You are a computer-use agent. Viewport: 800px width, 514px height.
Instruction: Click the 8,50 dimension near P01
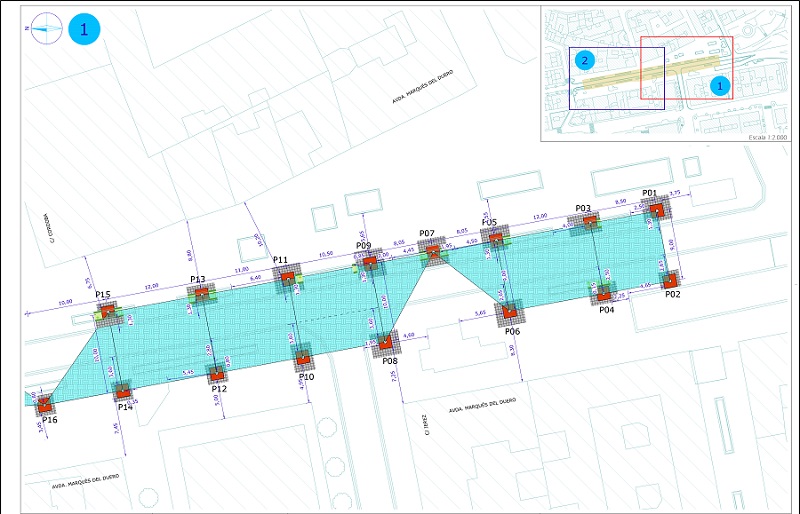point(620,202)
